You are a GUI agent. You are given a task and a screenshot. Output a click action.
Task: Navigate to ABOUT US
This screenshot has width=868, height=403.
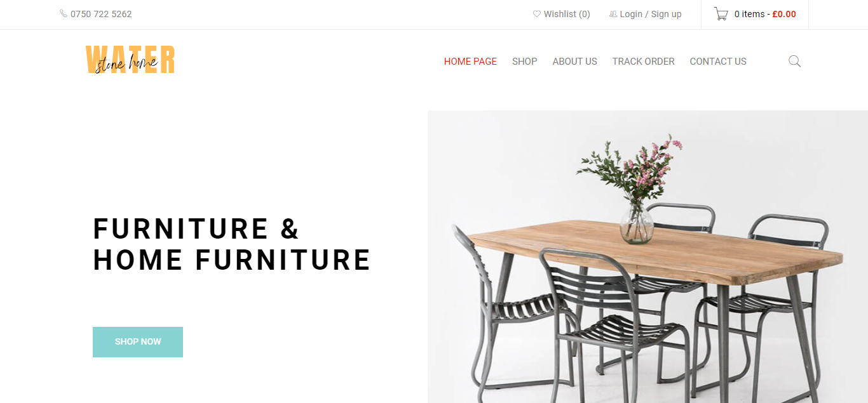click(575, 62)
